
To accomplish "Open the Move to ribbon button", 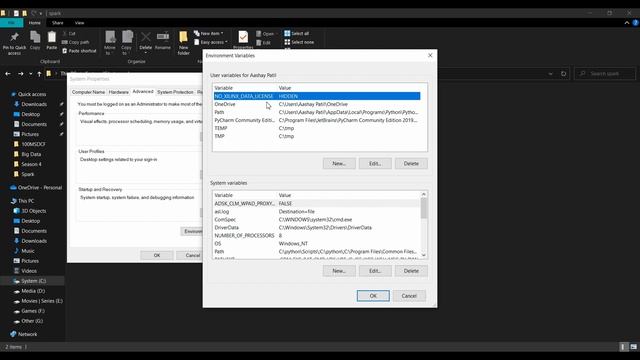I will [x=110, y=43].
